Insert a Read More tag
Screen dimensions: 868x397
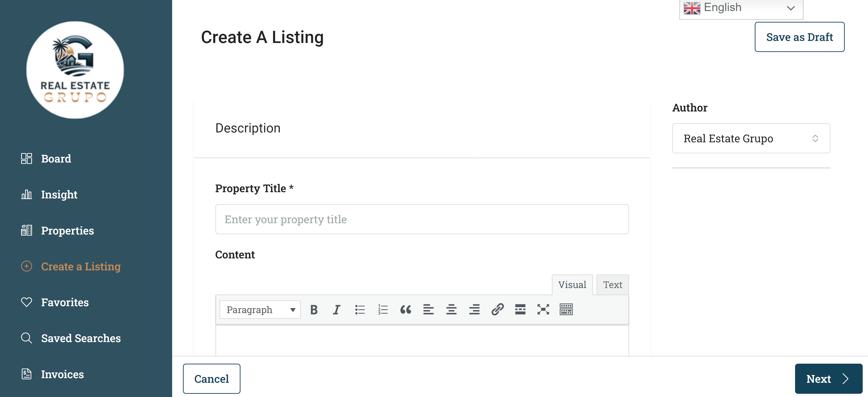[520, 309]
